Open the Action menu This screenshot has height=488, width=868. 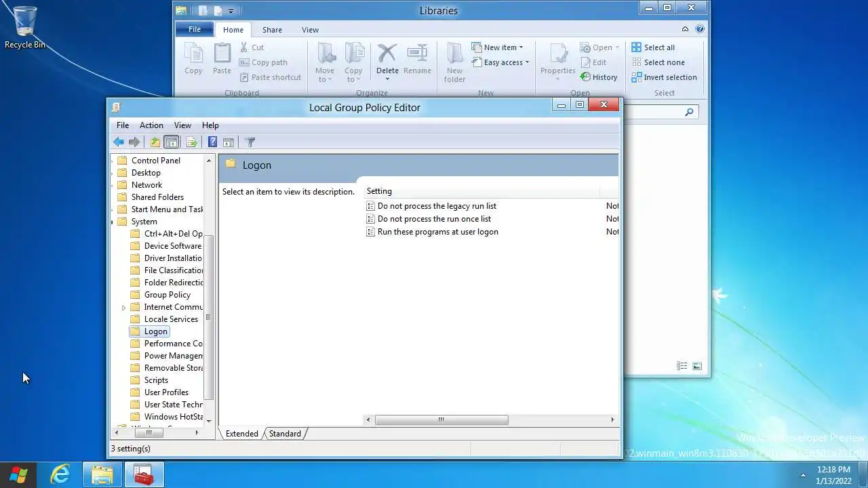click(x=151, y=125)
